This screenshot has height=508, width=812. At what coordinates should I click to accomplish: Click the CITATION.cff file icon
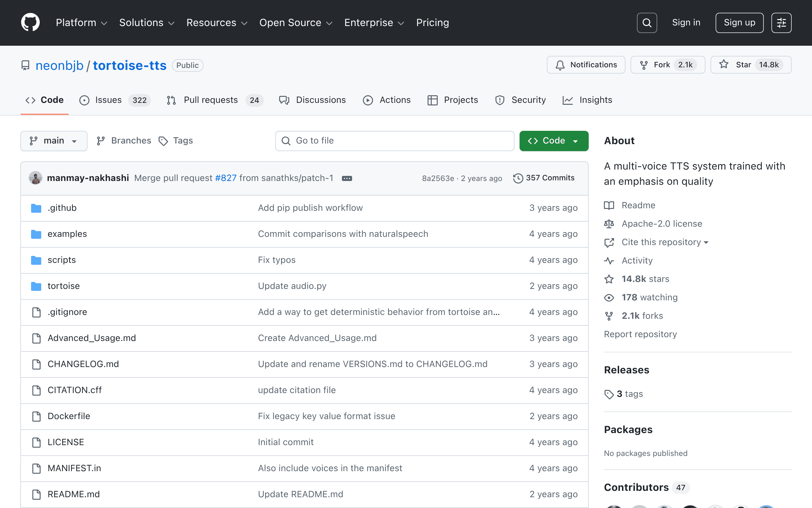click(x=36, y=391)
